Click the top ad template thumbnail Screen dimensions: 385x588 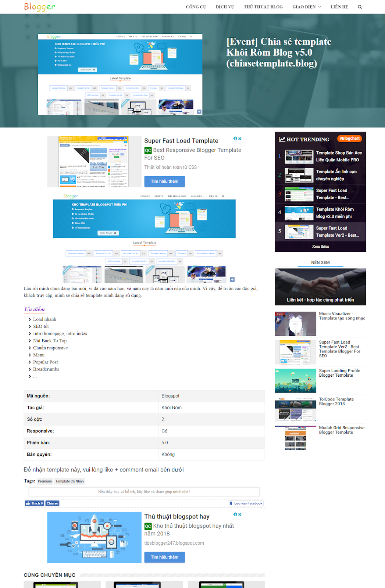click(95, 161)
